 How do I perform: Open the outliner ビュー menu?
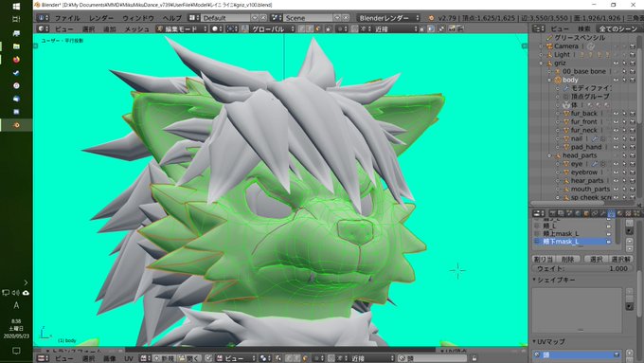click(560, 28)
